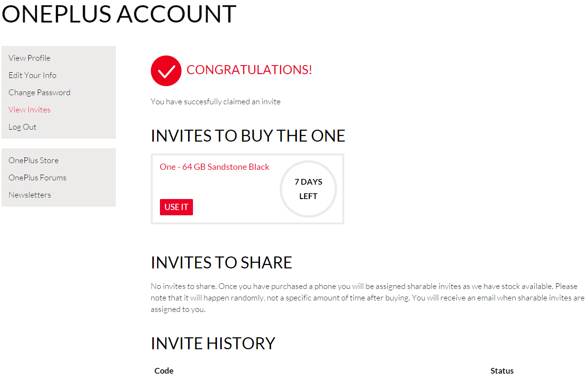Click the INVITE HISTORY heading
The width and height of the screenshot is (588, 377).
[x=213, y=344]
